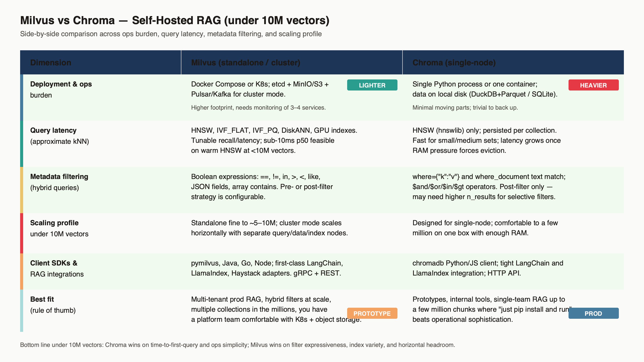Click the yellow color bar beside Metadata filtering row

[22, 190]
